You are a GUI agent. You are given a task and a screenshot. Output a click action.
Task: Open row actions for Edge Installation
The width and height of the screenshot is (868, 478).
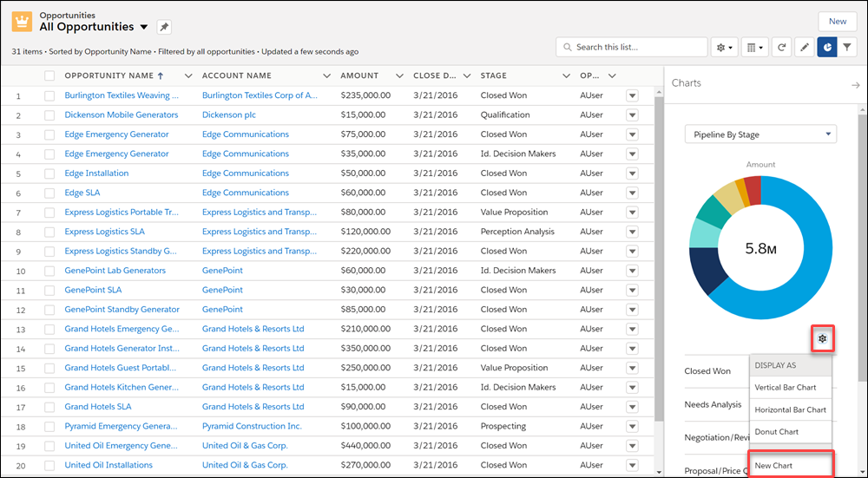pos(632,174)
